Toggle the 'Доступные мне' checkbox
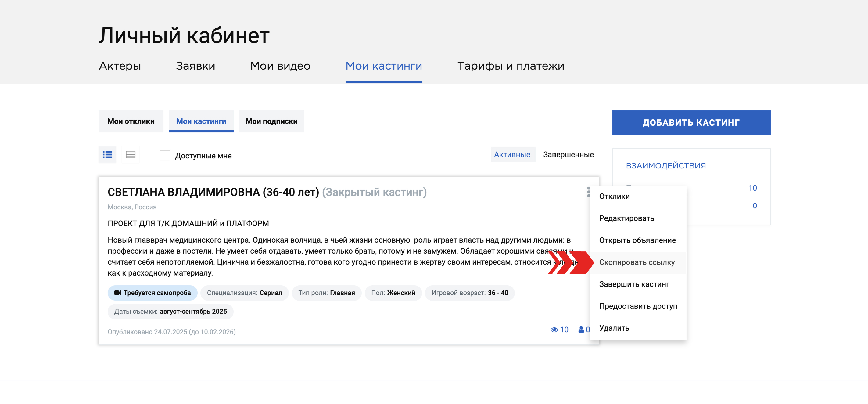868x404 pixels. pos(165,155)
